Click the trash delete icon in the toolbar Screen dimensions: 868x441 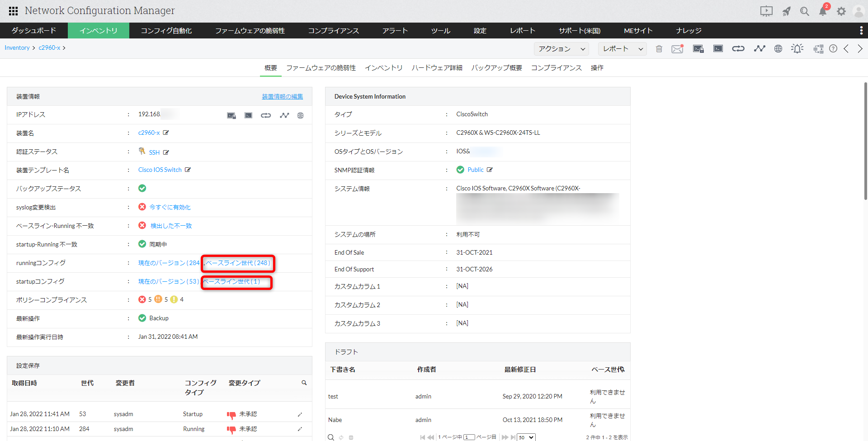pos(659,49)
